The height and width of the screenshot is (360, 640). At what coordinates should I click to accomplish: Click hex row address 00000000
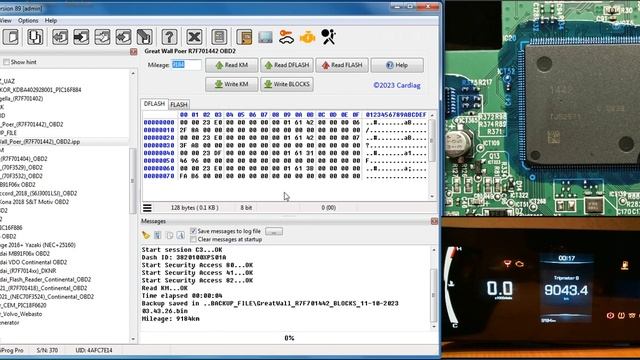159,122
